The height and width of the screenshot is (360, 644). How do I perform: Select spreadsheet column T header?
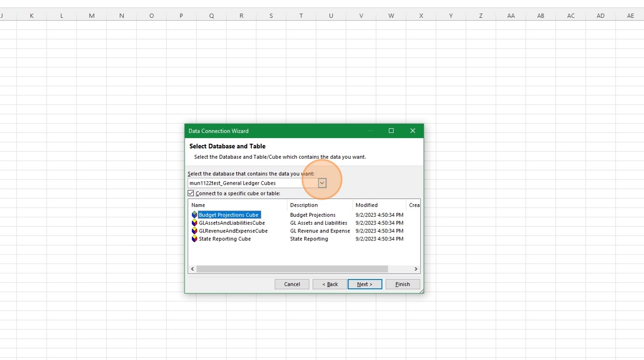(x=301, y=16)
